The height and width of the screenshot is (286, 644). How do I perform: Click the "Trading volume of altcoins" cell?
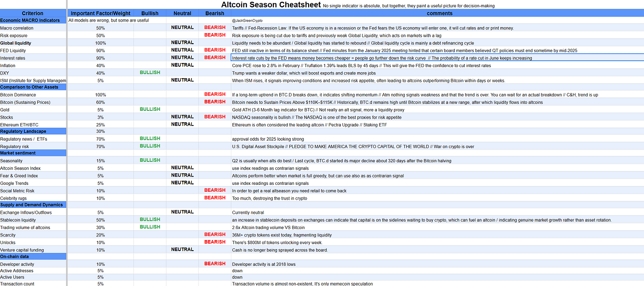33,228
